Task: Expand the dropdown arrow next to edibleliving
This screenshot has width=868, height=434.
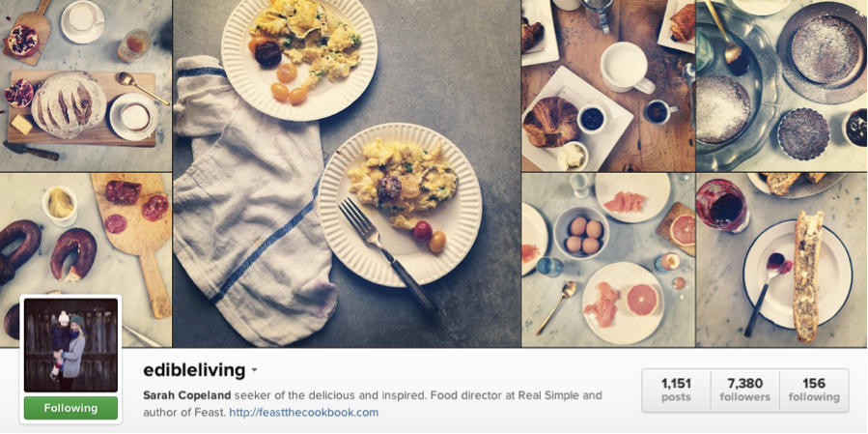Action: [x=254, y=369]
